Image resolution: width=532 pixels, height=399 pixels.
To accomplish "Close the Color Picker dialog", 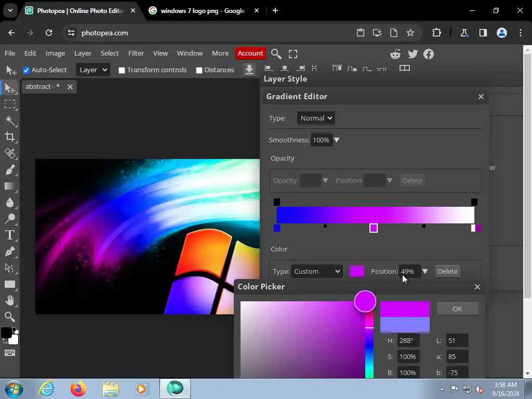I will (477, 287).
